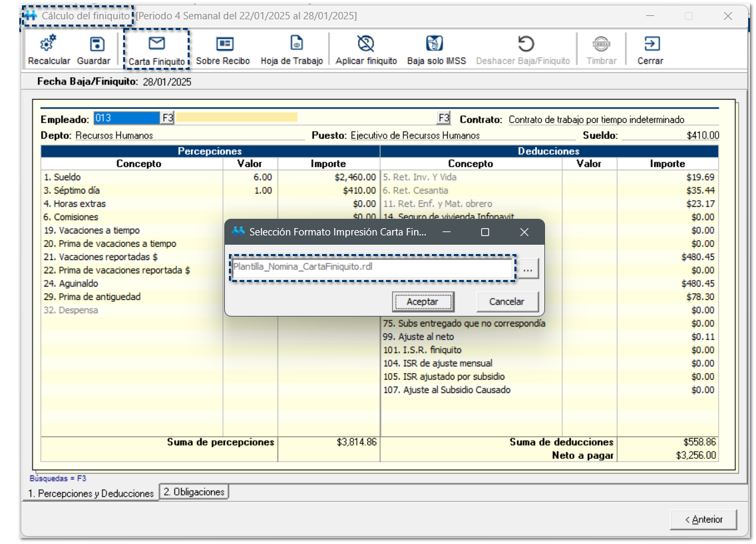Maximize the Selección Formato Impresión dialog

[x=485, y=232]
